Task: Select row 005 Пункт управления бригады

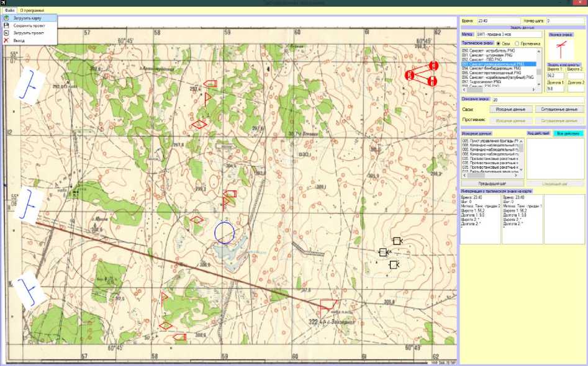Action: 490,141
